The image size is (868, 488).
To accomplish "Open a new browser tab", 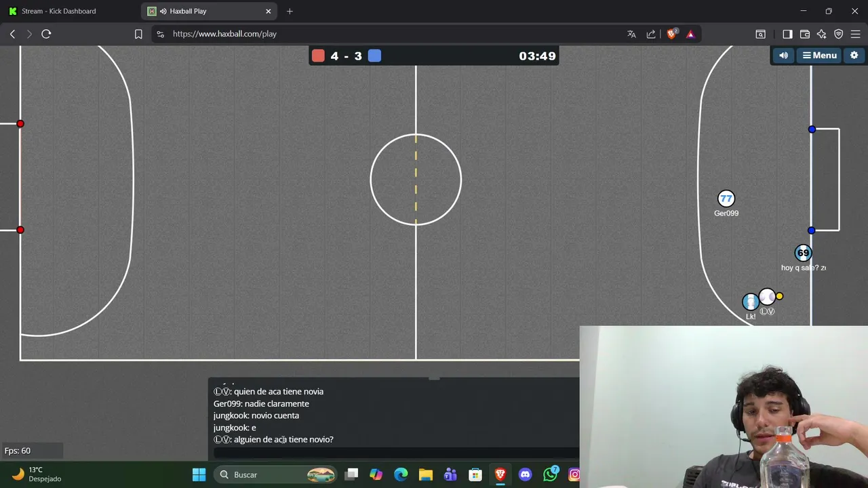I will point(290,11).
